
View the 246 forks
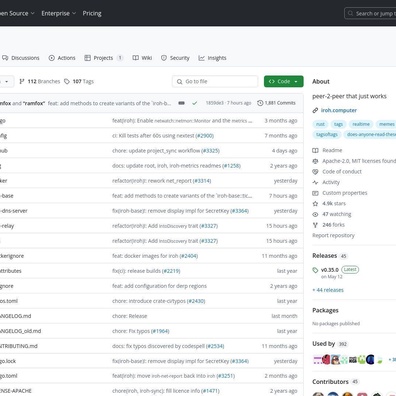click(333, 225)
